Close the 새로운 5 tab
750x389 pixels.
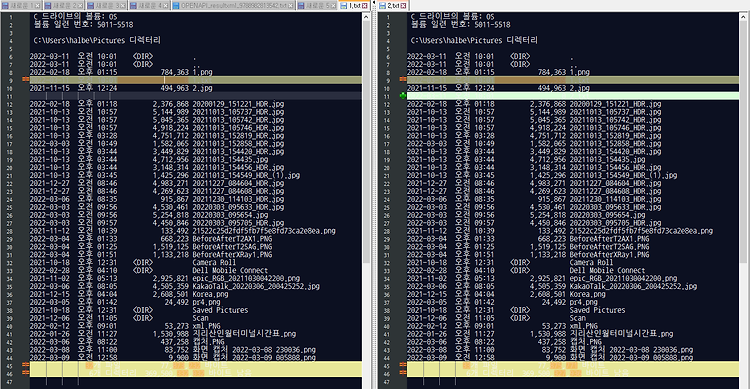pos(333,6)
